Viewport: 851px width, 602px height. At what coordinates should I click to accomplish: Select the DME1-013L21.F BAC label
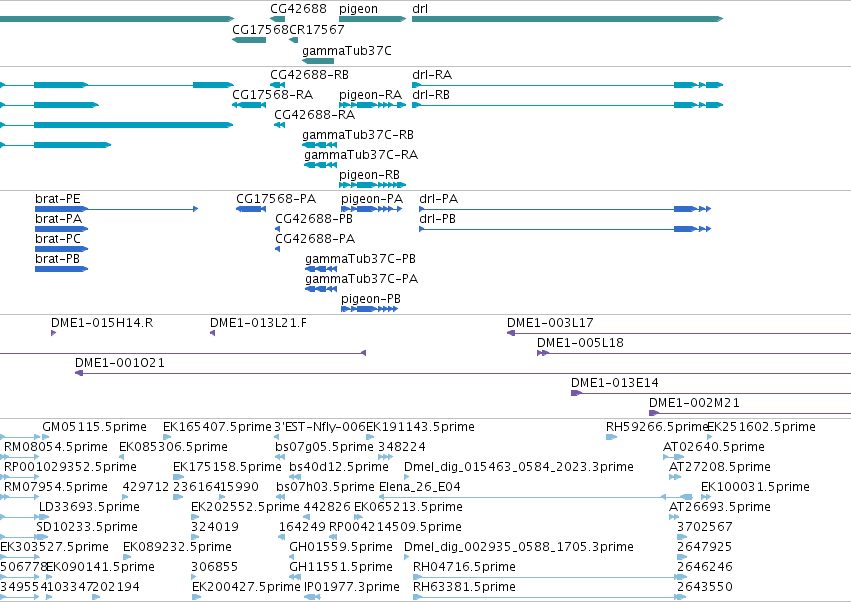[x=258, y=324]
